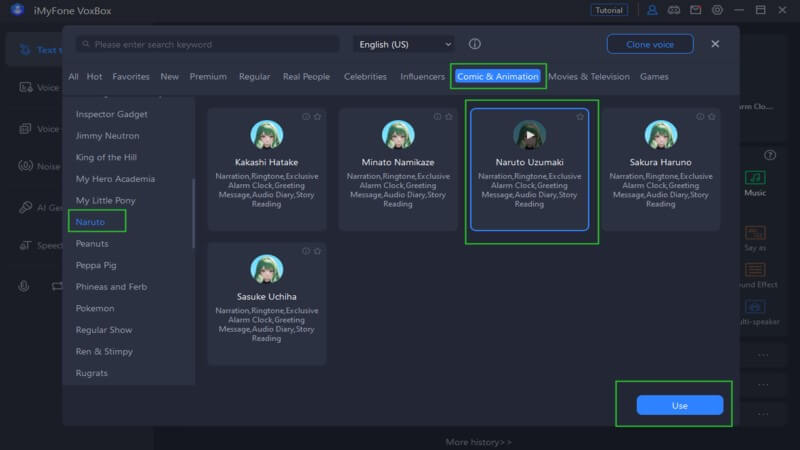The width and height of the screenshot is (800, 450).
Task: Switch to the Games tab
Action: coord(654,77)
